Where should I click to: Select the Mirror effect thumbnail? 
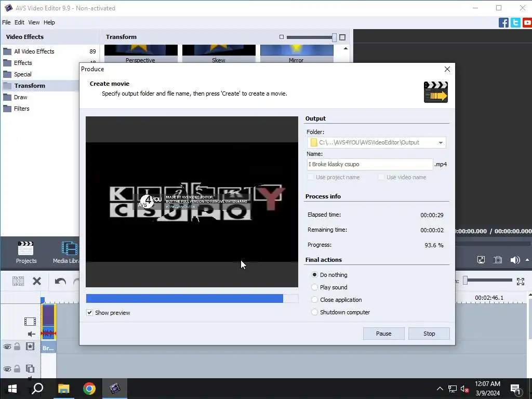(297, 54)
